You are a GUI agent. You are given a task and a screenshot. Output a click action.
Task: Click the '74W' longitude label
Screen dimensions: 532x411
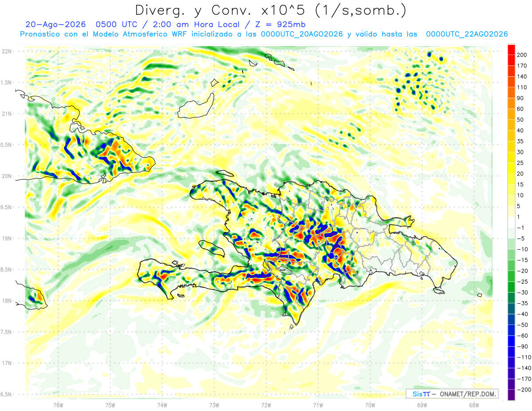[162, 405]
